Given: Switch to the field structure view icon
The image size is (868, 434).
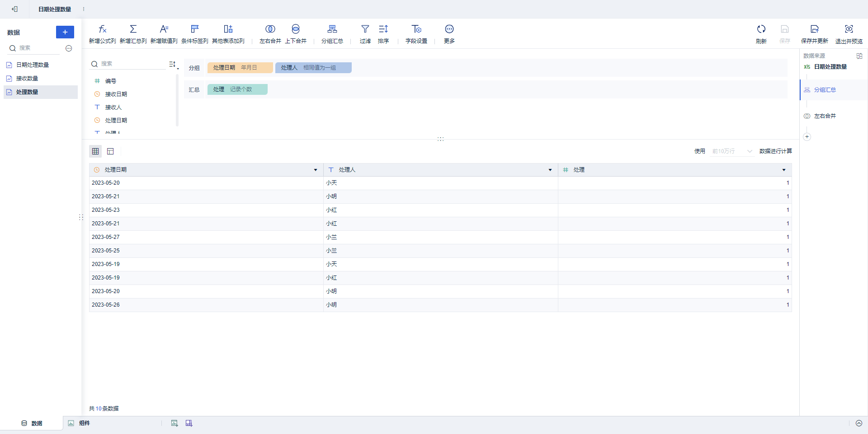Looking at the screenshot, I should click(110, 151).
